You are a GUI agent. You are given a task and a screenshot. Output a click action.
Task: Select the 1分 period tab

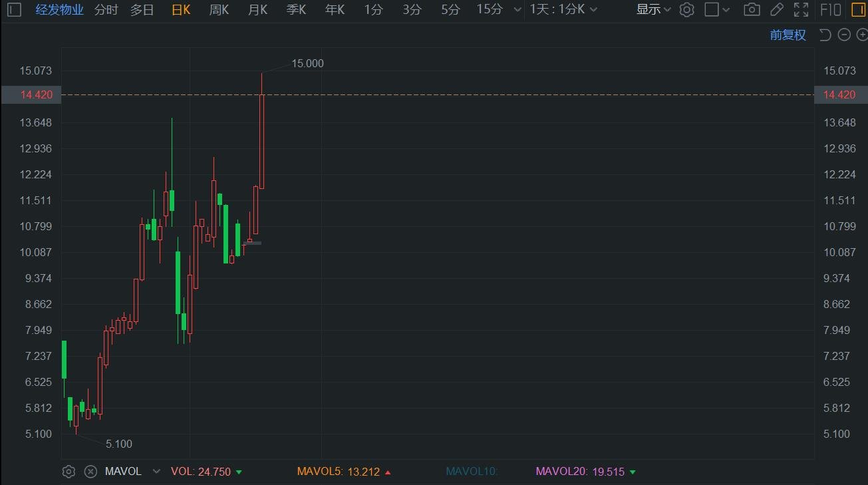[373, 10]
